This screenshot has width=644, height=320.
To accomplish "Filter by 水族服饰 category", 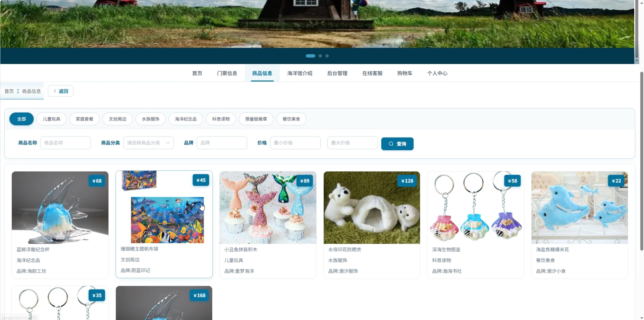I will [151, 119].
